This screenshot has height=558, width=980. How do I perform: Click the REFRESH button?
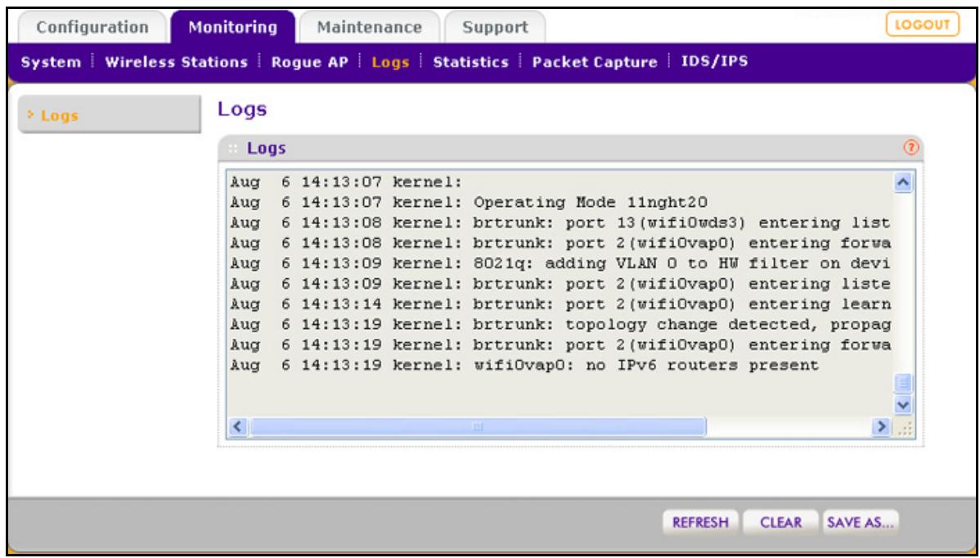coord(700,522)
